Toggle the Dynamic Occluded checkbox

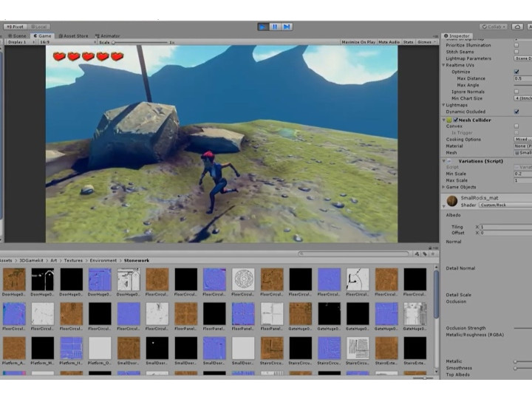(516, 112)
